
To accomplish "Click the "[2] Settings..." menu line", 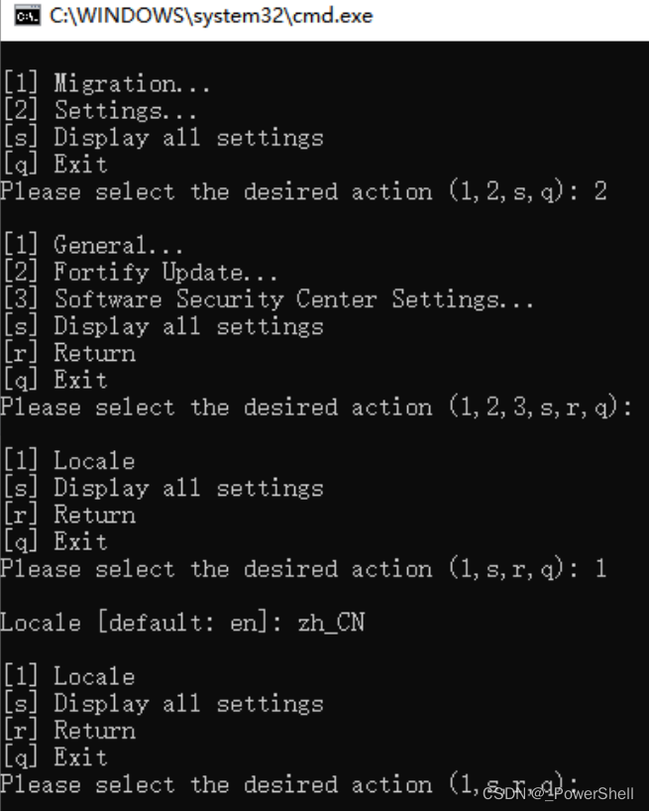I will [x=99, y=110].
